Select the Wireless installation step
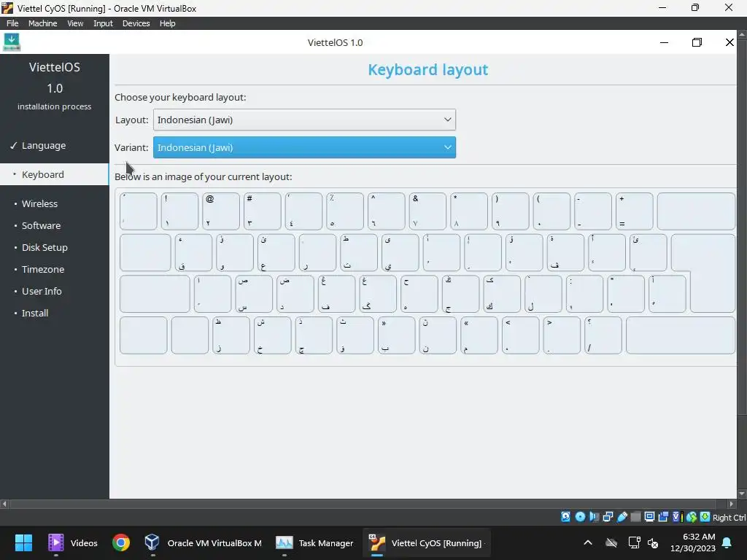The height and width of the screenshot is (560, 747). [x=54, y=203]
